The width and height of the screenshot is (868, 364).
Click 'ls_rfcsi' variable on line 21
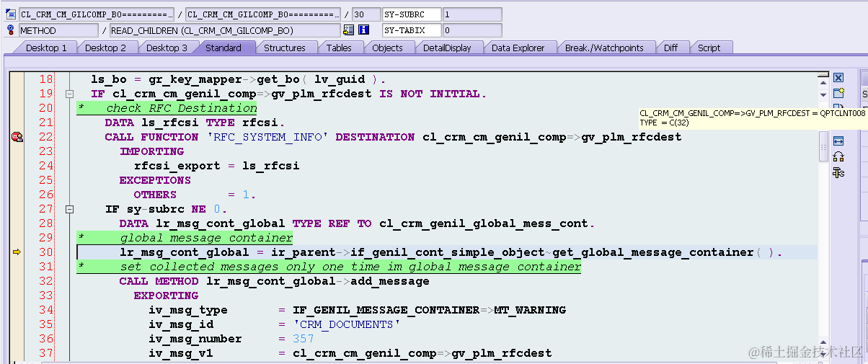pyautogui.click(x=170, y=123)
